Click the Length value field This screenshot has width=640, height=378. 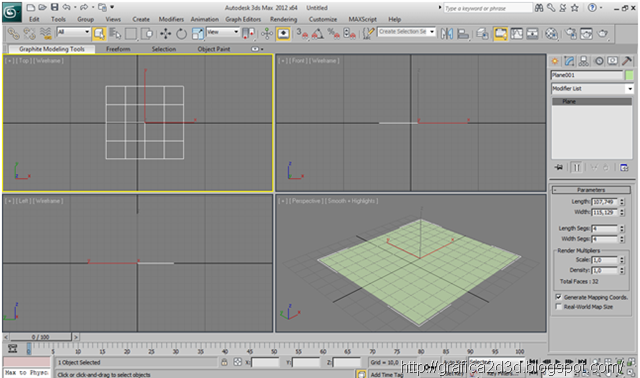604,202
